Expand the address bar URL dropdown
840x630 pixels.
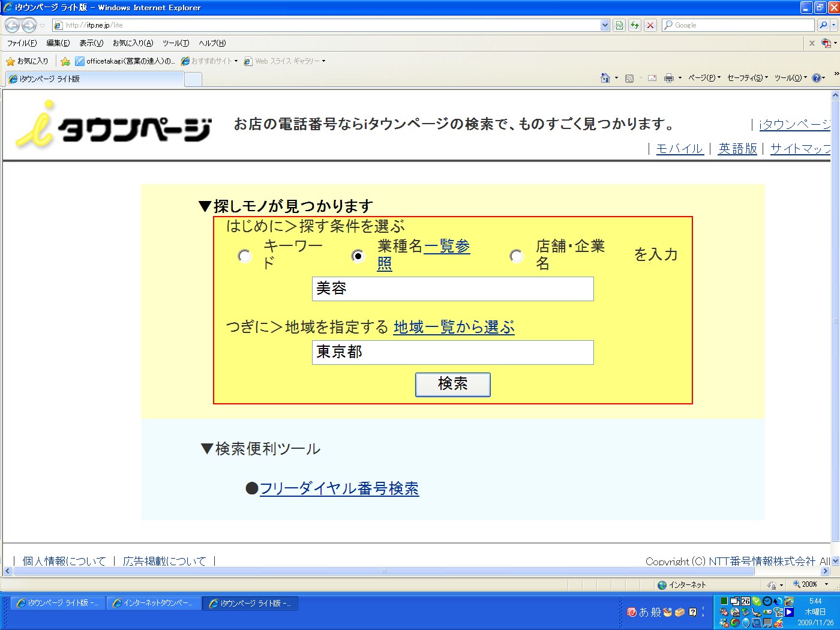point(605,25)
